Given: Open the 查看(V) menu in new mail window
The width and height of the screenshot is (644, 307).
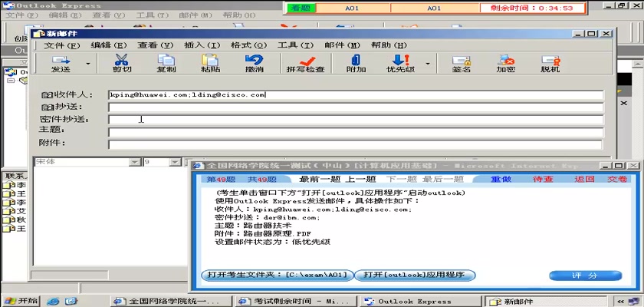Looking at the screenshot, I should coord(156,45).
